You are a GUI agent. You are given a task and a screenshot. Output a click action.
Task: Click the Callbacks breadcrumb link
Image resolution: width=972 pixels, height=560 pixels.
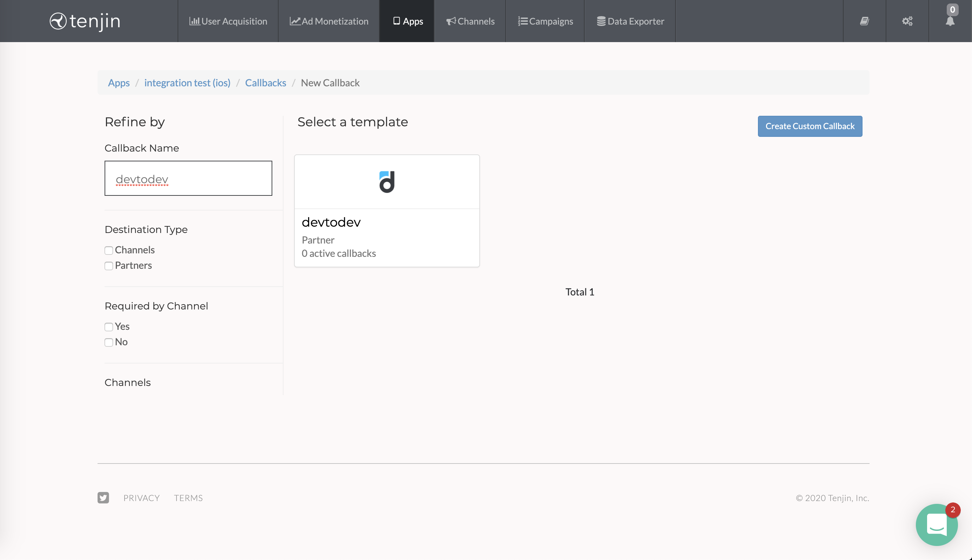(265, 83)
